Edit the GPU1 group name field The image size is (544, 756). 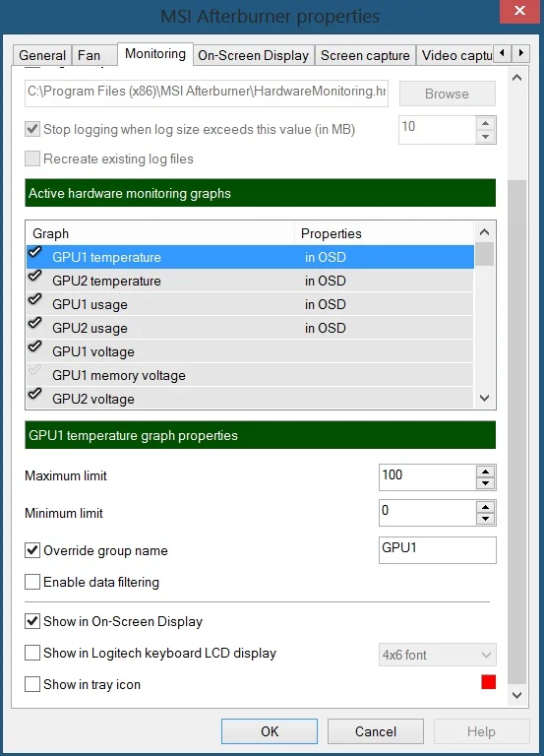438,550
